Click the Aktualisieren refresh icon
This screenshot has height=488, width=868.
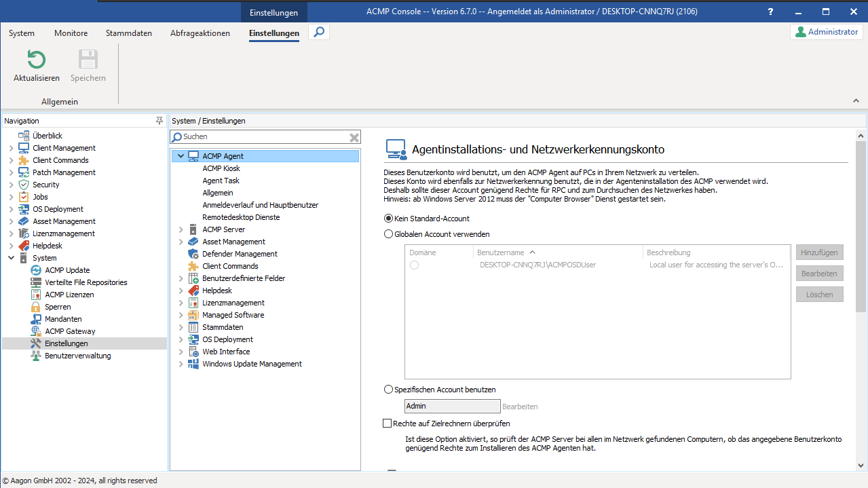click(35, 62)
